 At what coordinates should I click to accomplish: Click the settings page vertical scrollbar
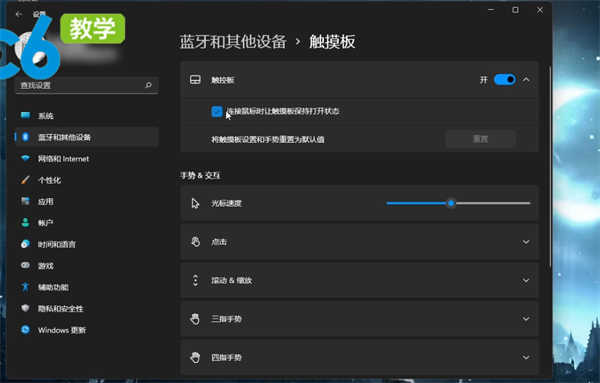tap(550, 166)
